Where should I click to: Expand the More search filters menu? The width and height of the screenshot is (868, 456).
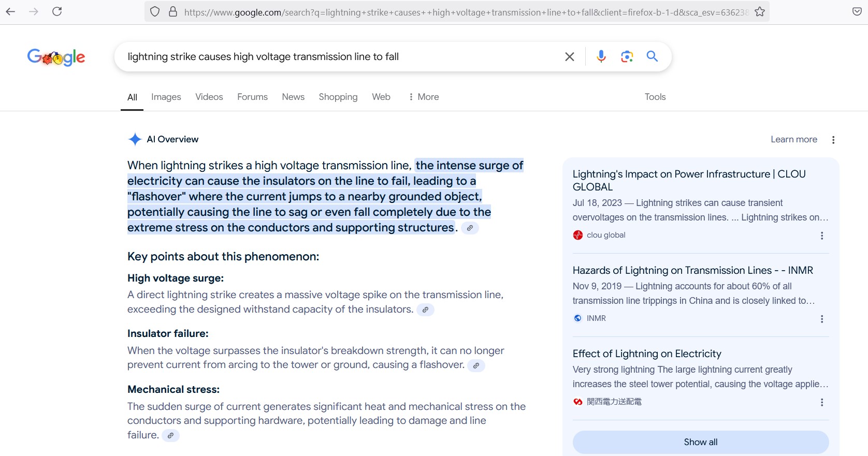[423, 97]
